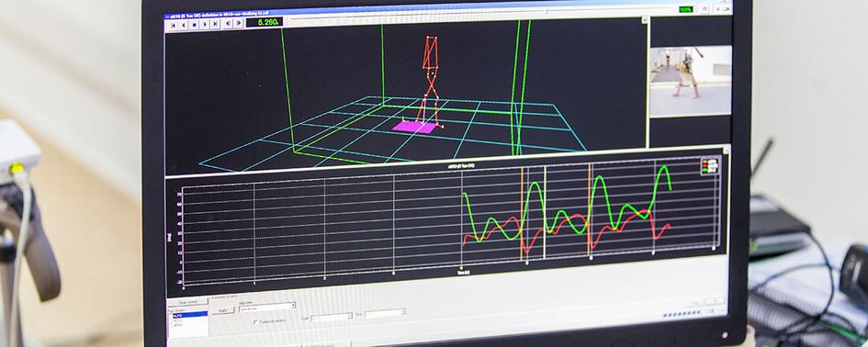868x347 pixels.
Task: Step back one frame
Action: (x=183, y=25)
